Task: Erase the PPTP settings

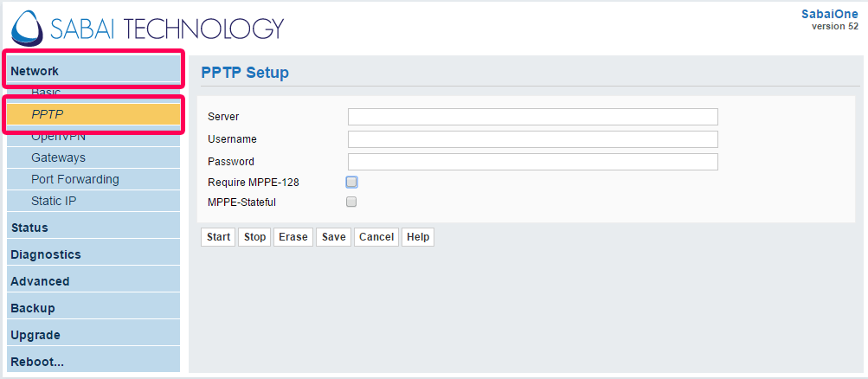Action: point(293,237)
